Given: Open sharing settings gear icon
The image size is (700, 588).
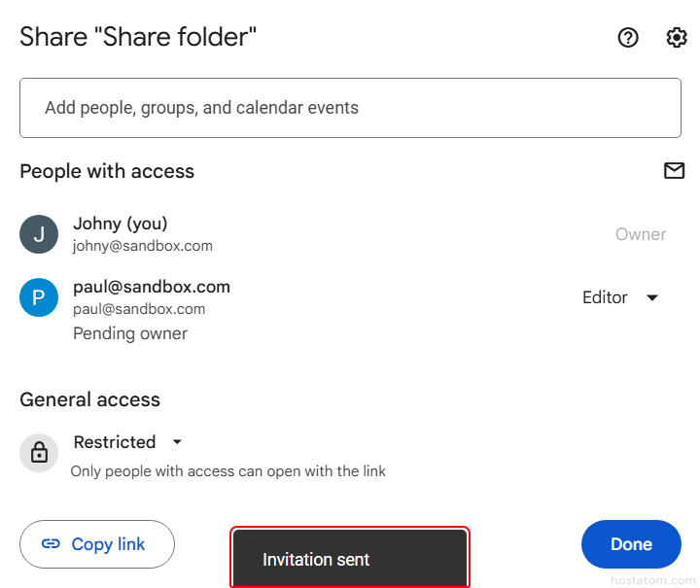Looking at the screenshot, I should tap(676, 38).
